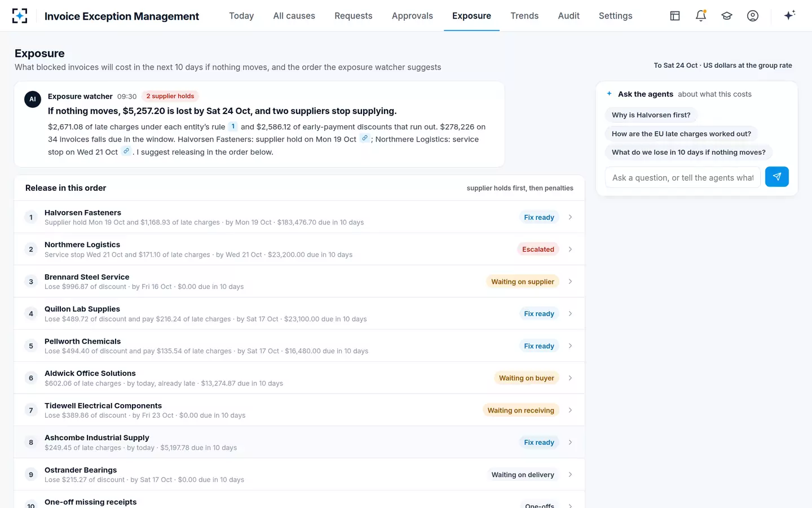Open the AI sparkle assistant icon
812x508 pixels.
pyautogui.click(x=789, y=15)
